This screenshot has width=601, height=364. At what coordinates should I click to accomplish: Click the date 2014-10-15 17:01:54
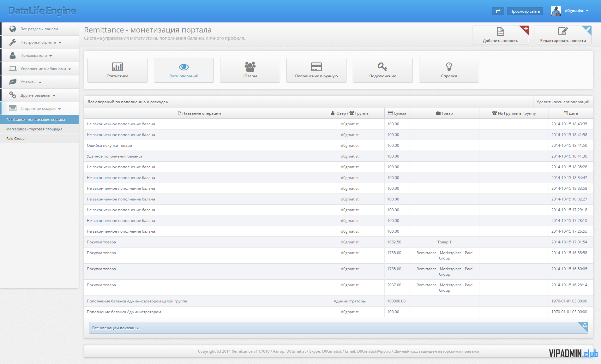coord(569,242)
